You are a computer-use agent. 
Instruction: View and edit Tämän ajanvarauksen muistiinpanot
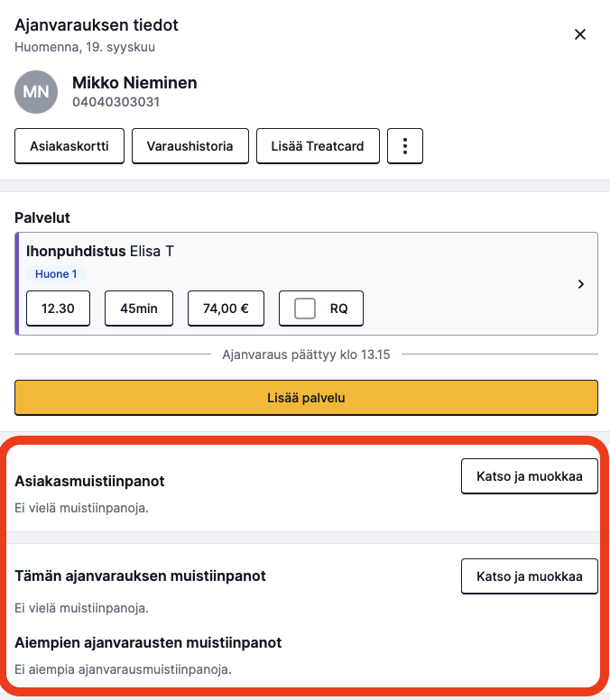pyautogui.click(x=530, y=576)
